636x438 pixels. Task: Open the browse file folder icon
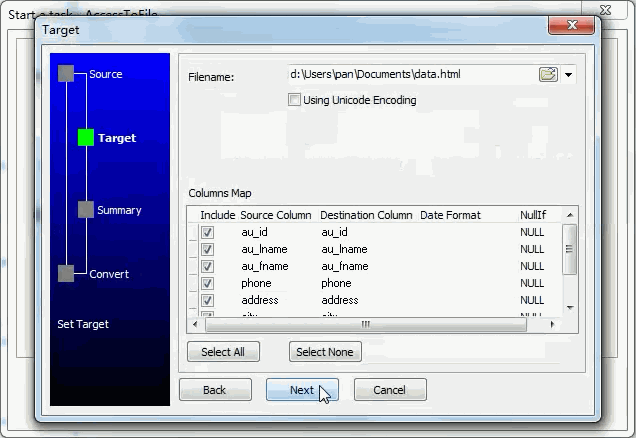coord(548,75)
